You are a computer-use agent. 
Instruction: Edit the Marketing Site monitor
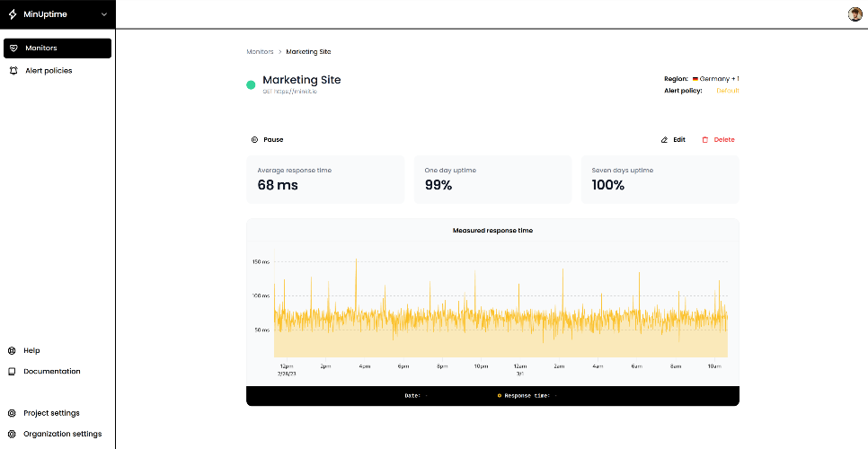[673, 140]
